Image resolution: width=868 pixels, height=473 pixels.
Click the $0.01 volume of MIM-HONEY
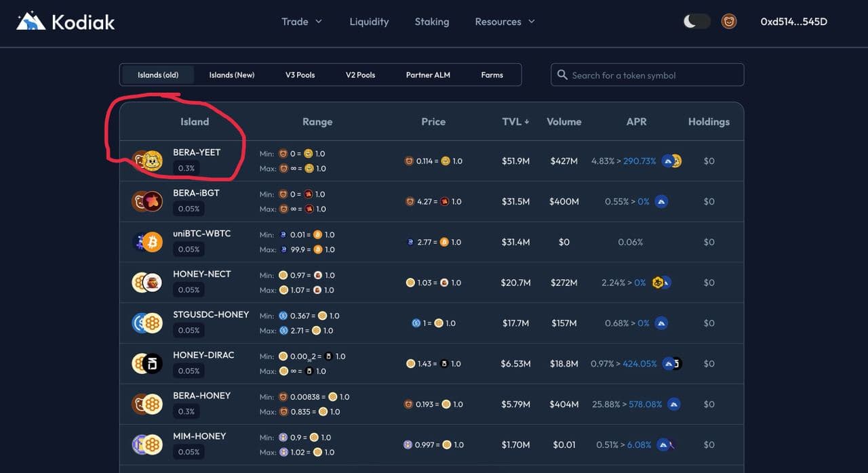pos(564,445)
